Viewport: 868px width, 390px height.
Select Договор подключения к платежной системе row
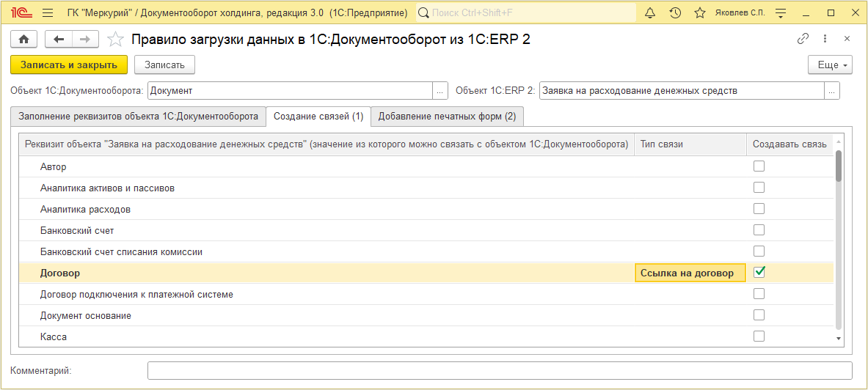point(426,294)
